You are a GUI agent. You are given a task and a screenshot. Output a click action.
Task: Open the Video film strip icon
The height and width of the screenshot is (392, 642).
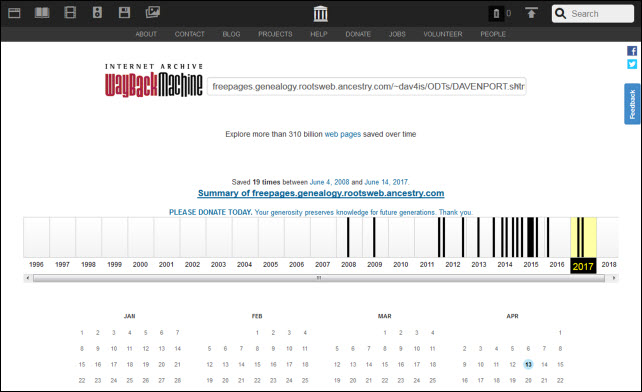coord(70,13)
